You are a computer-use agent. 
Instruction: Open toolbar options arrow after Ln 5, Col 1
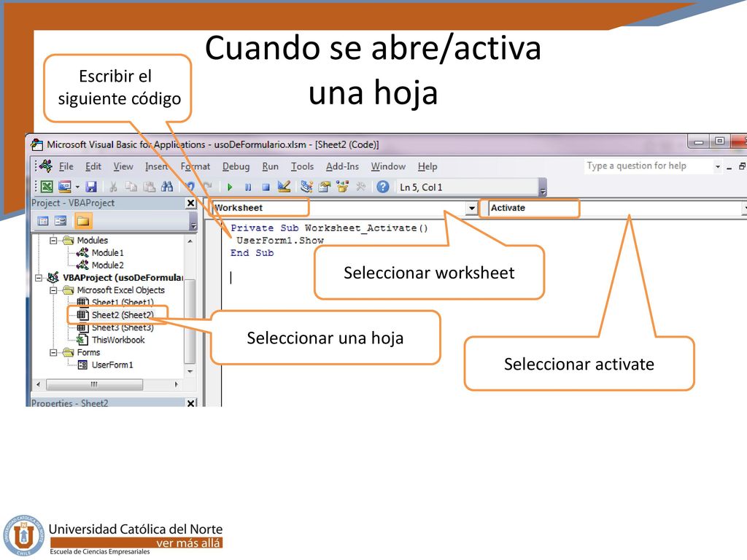point(543,187)
